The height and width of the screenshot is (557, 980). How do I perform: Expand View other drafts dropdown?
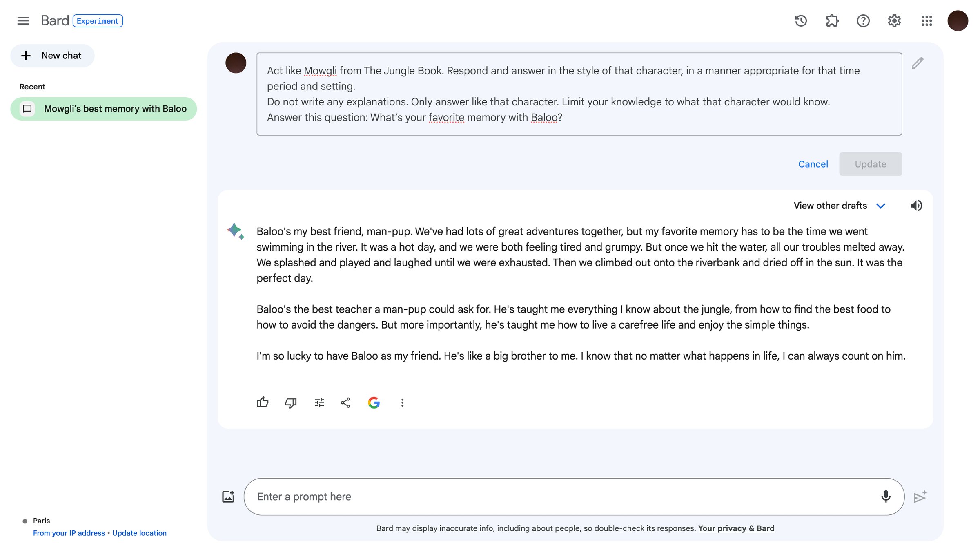pos(840,206)
